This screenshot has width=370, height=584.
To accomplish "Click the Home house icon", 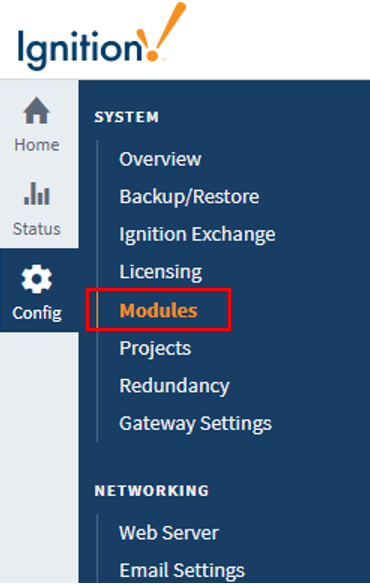I will (x=37, y=111).
